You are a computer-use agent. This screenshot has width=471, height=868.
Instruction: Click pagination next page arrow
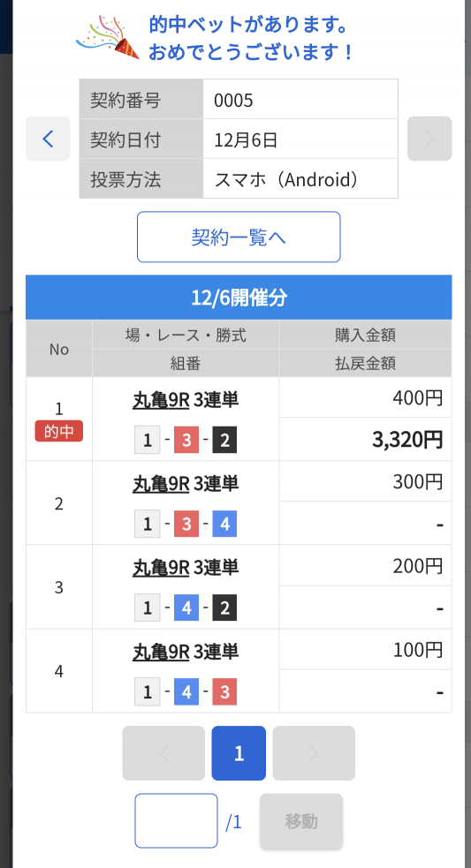pyautogui.click(x=314, y=753)
